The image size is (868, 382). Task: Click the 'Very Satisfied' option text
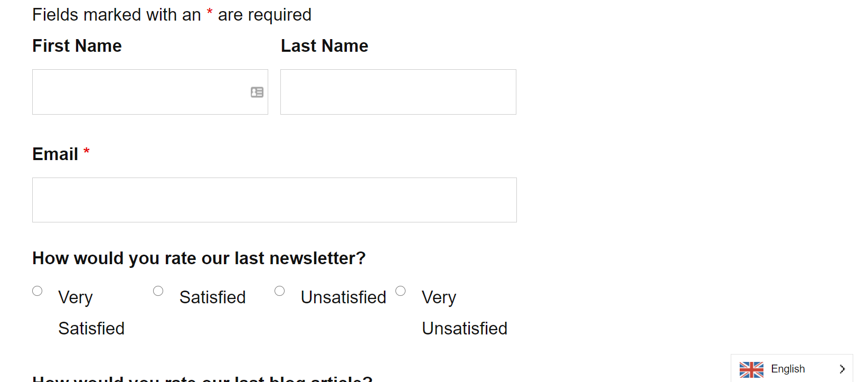(91, 313)
